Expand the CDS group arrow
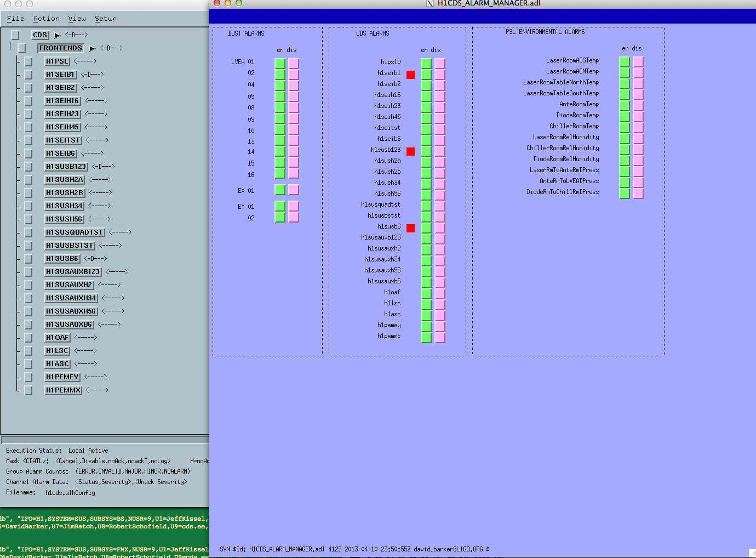This screenshot has height=558, width=756. [57, 35]
